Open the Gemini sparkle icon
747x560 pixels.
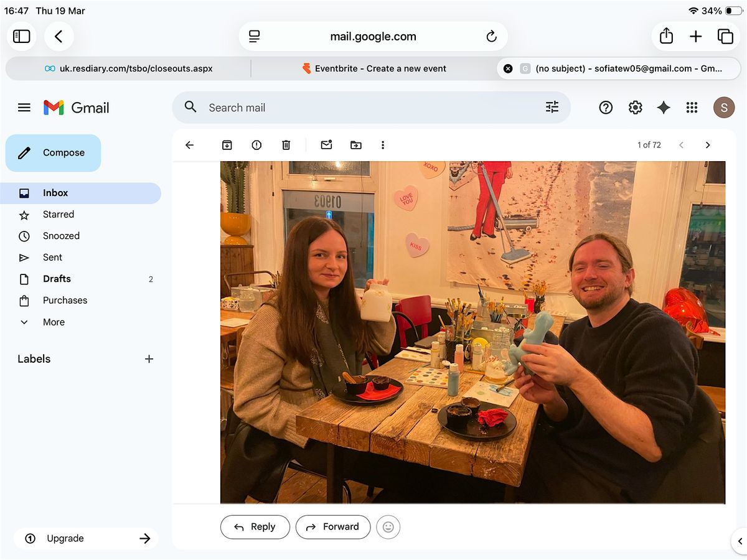(x=664, y=108)
